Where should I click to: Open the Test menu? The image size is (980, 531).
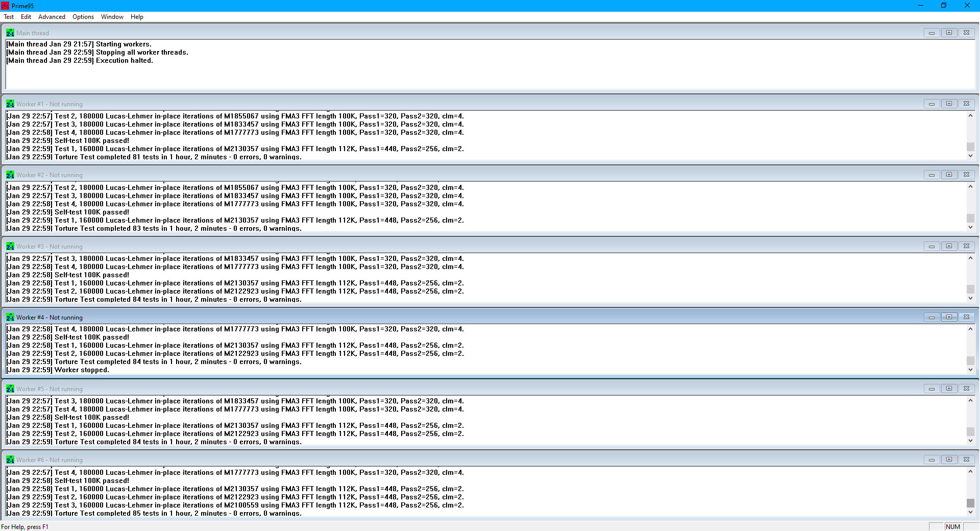click(x=9, y=17)
